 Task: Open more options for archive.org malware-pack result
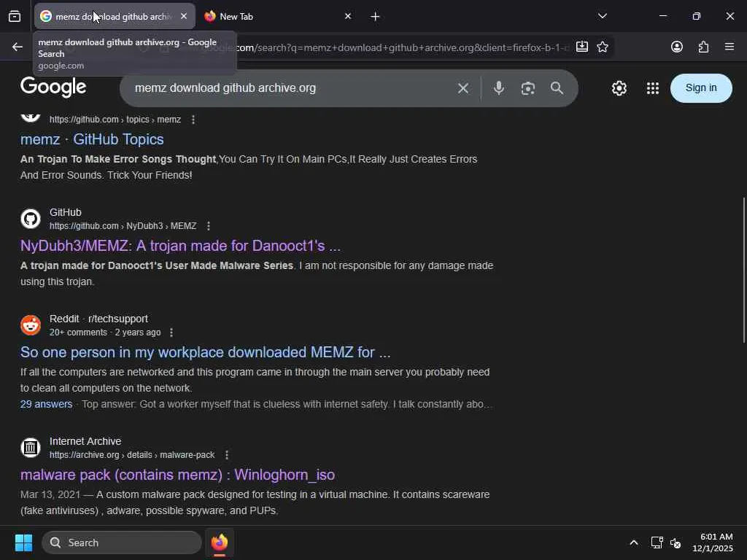pos(227,455)
